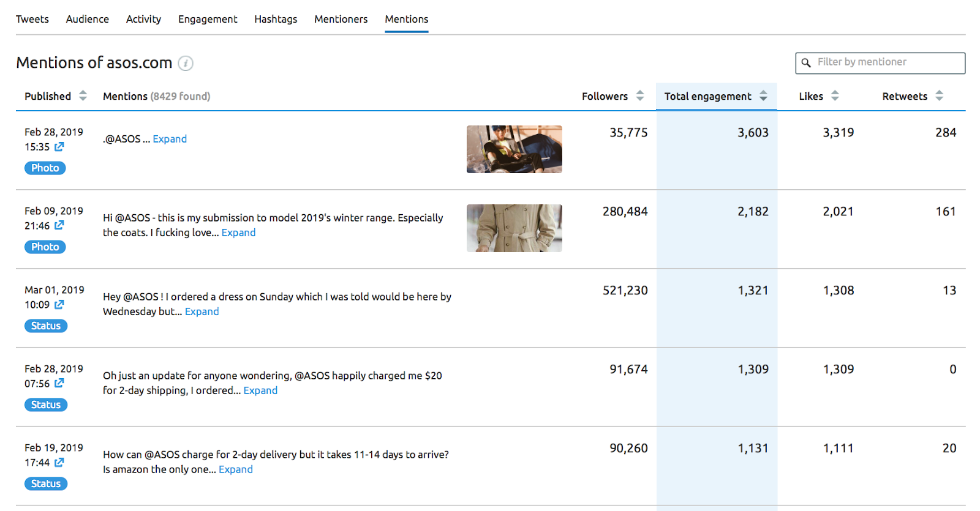Click the search magnifier icon in filter box
The height and width of the screenshot is (511, 980).
click(806, 62)
